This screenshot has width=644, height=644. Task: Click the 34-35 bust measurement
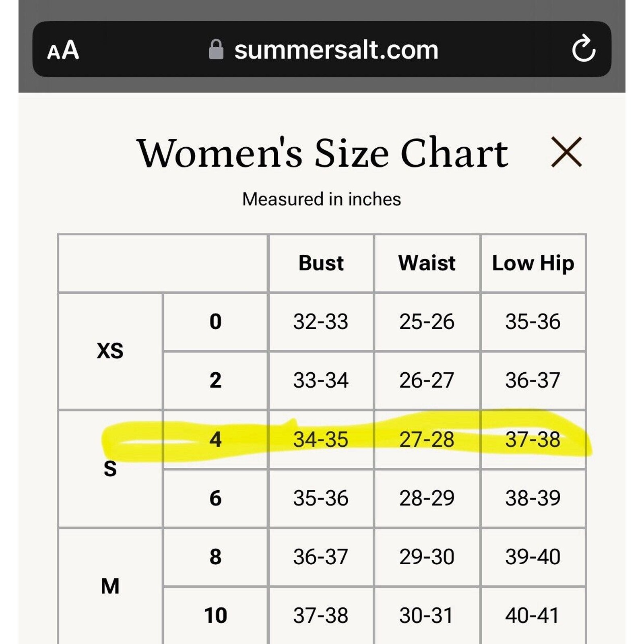[321, 440]
